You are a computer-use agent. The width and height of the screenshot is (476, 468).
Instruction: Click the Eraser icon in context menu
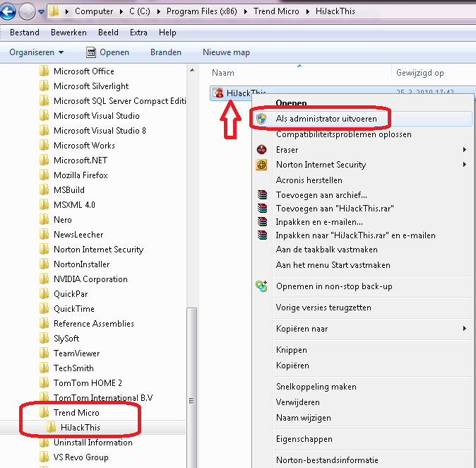point(261,149)
